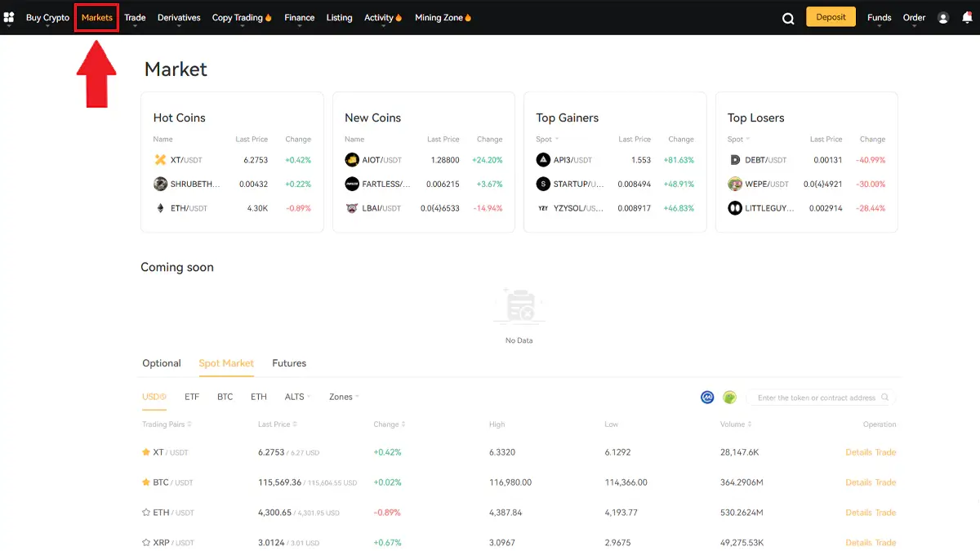Click the ETH diamond icon in Hot Coins
The height and width of the screenshot is (551, 980).
coord(160,208)
